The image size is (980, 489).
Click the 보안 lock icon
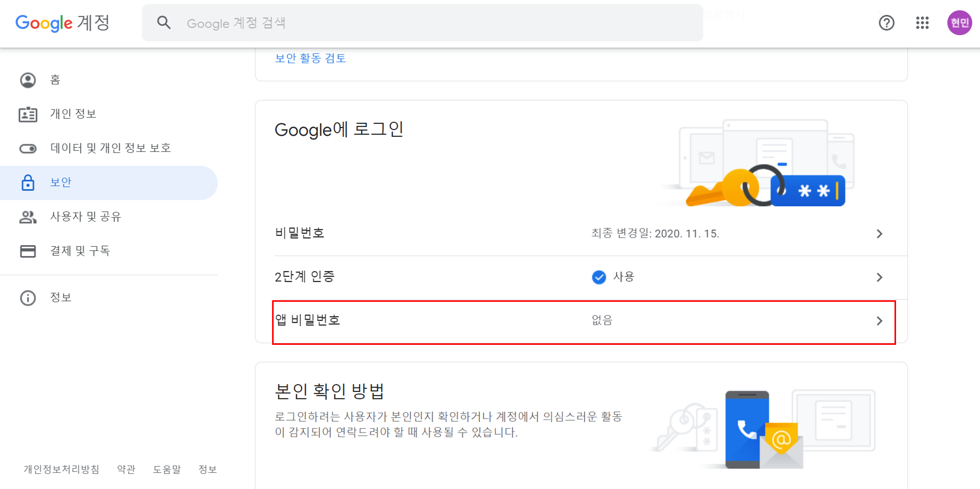pos(28,183)
